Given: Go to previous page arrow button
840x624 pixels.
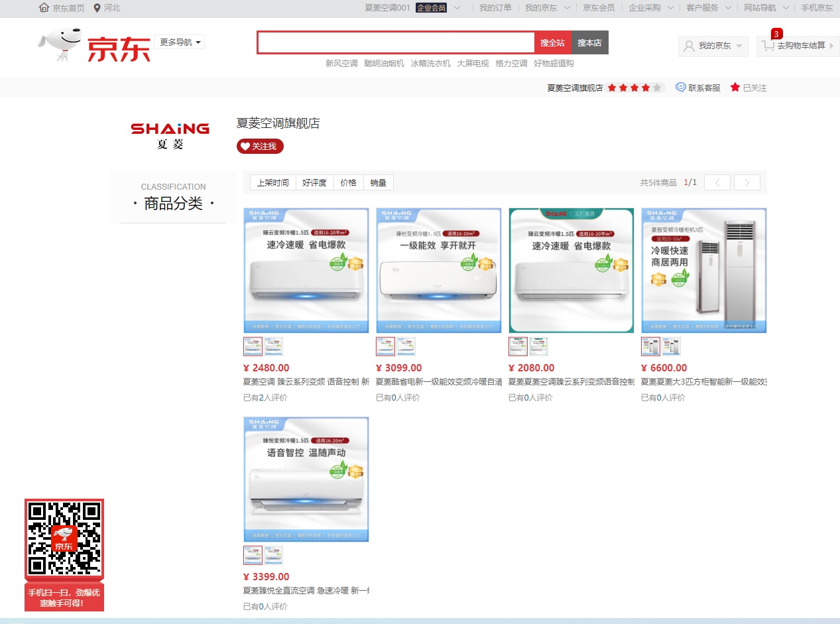Looking at the screenshot, I should 717,182.
